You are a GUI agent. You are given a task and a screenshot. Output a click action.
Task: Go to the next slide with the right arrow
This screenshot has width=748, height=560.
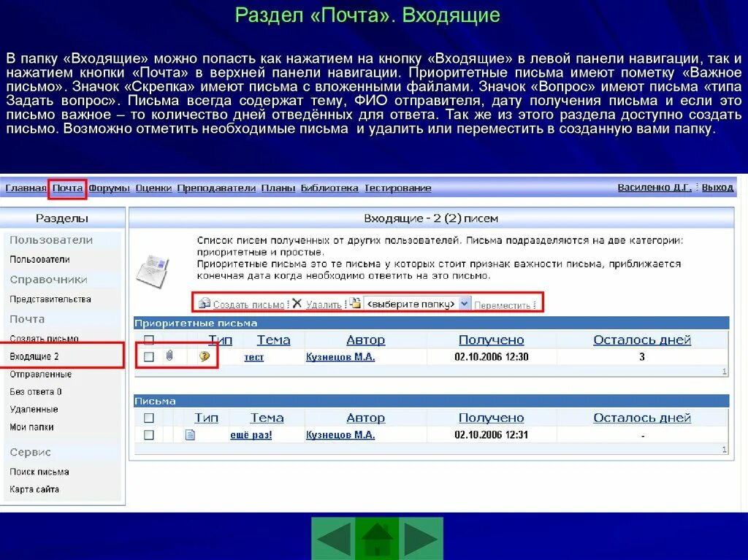[421, 539]
